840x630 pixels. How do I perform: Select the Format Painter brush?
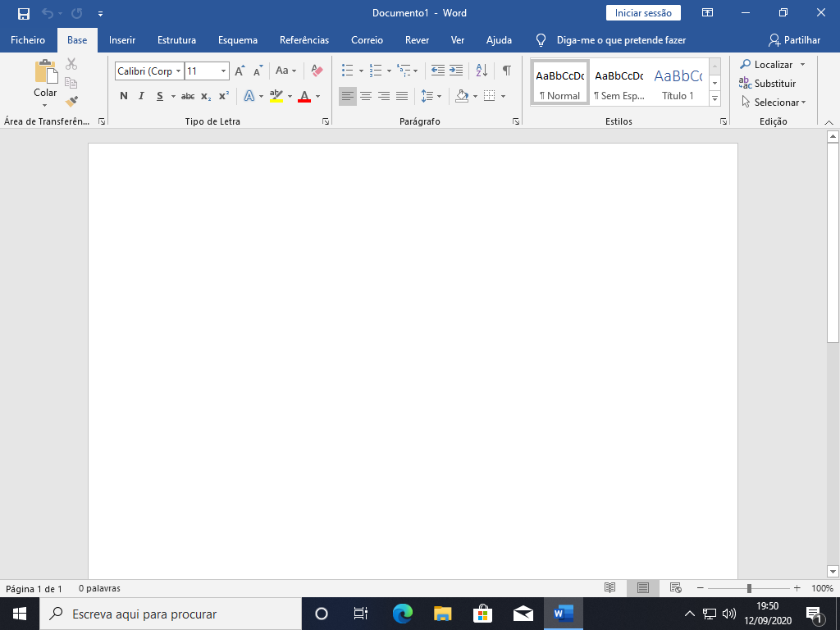coord(71,101)
